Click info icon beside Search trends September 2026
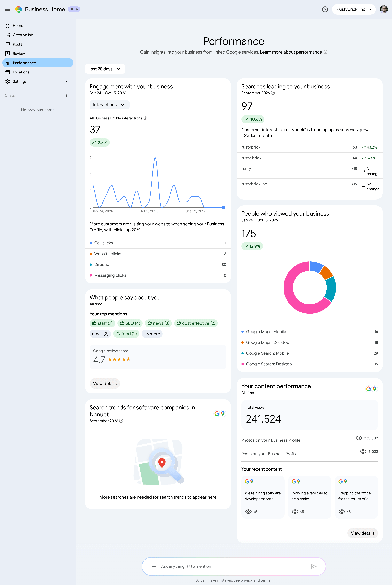 tap(121, 421)
